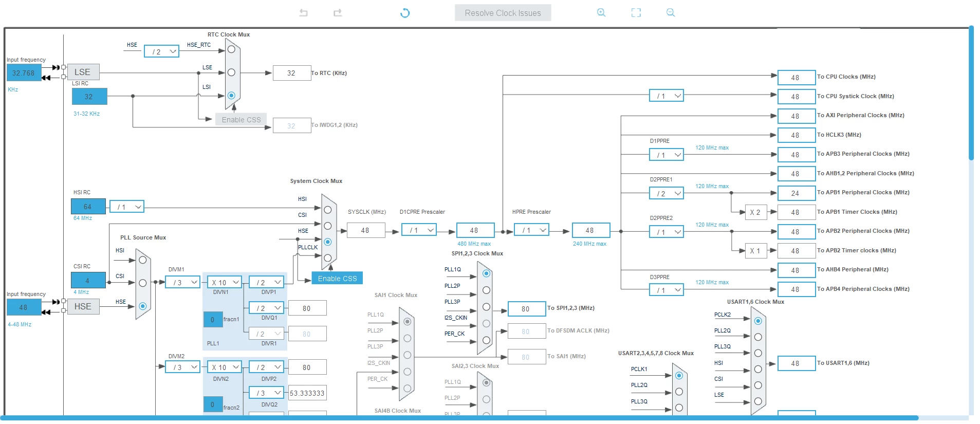
Task: Select HSI in PLL Source Mux
Action: coord(143,260)
